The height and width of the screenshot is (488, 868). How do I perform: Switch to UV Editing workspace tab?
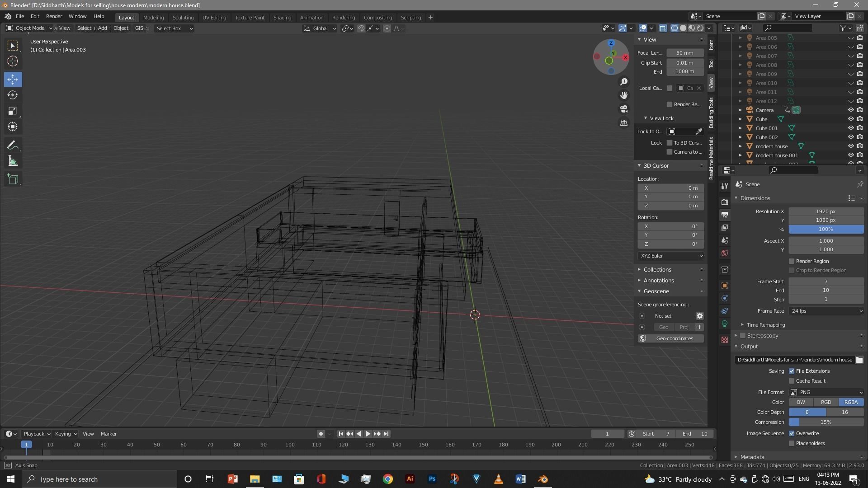point(214,18)
